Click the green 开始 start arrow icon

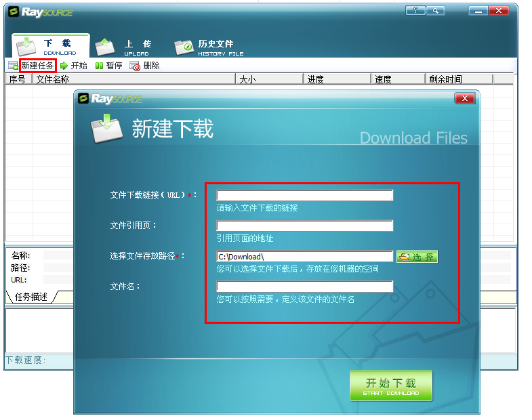pyautogui.click(x=64, y=66)
